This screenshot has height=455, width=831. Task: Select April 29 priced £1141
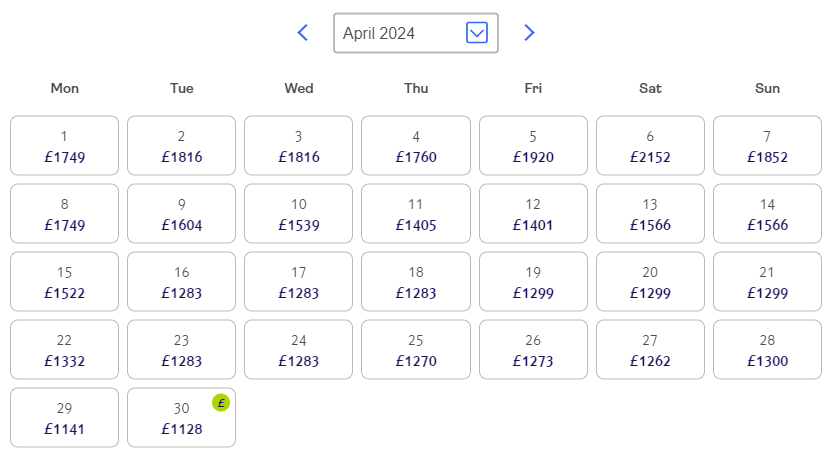point(65,417)
